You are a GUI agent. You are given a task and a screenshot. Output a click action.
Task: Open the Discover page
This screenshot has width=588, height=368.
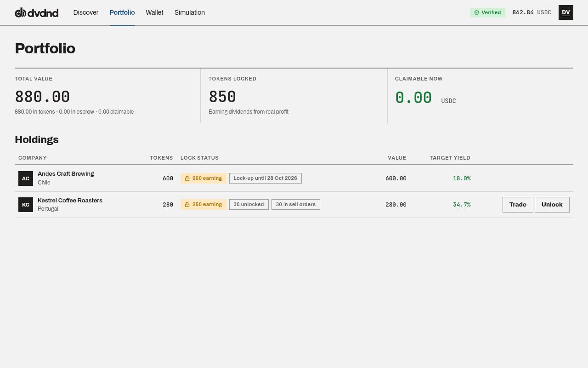[x=86, y=12]
